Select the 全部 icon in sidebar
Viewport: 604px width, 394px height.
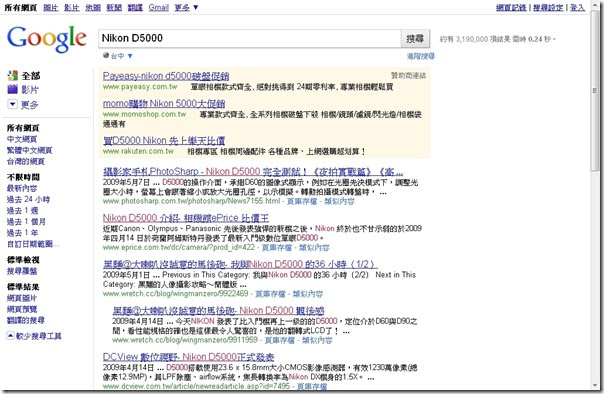coord(12,75)
